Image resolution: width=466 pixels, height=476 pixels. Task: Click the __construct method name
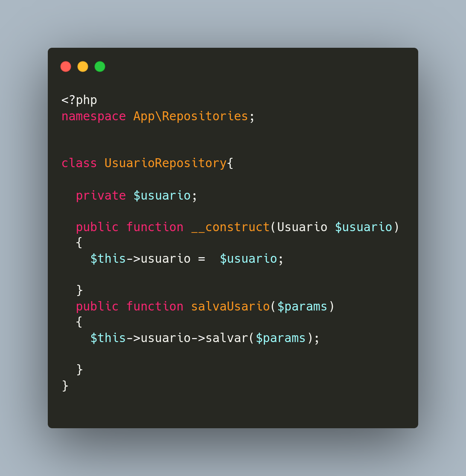[x=230, y=227]
